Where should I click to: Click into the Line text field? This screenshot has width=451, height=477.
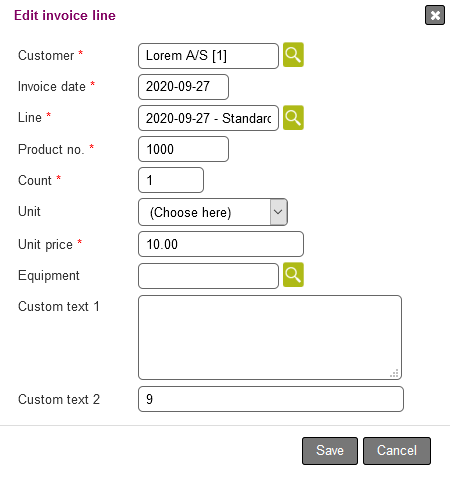[208, 118]
